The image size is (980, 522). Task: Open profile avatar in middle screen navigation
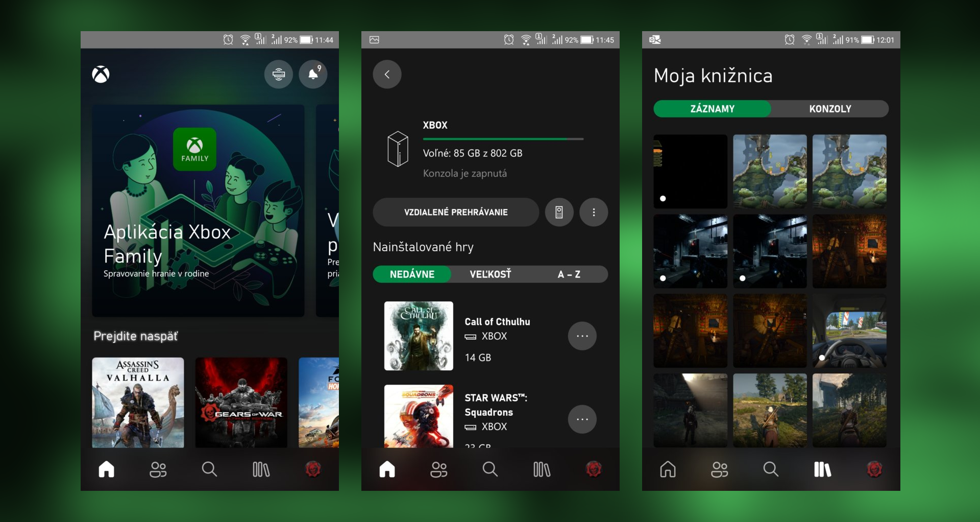594,469
